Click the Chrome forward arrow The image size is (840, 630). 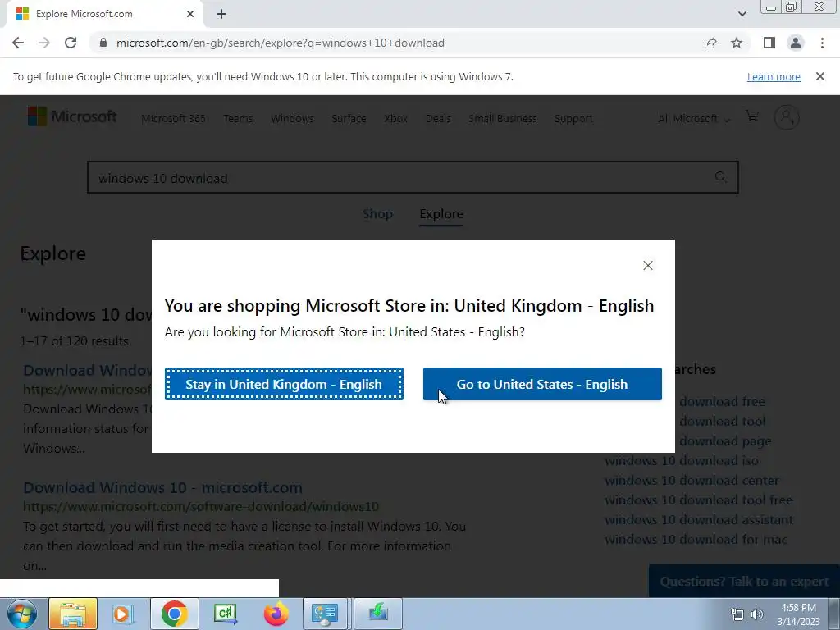(x=44, y=43)
